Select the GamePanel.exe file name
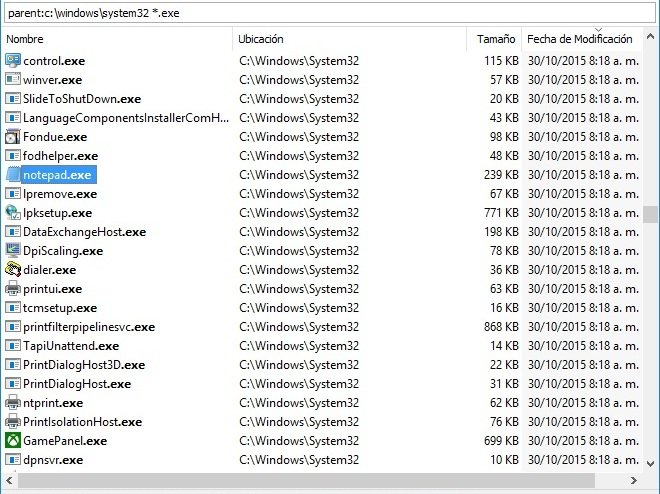660x494 pixels. click(65, 441)
